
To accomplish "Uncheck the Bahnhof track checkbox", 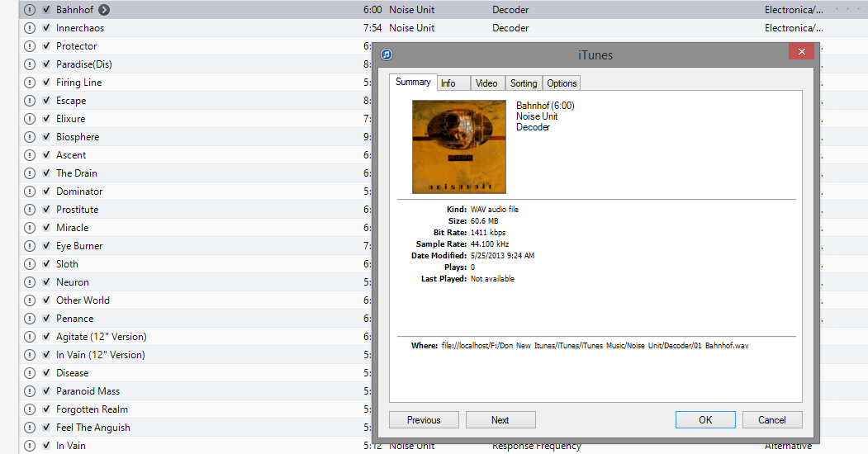I will click(x=46, y=9).
